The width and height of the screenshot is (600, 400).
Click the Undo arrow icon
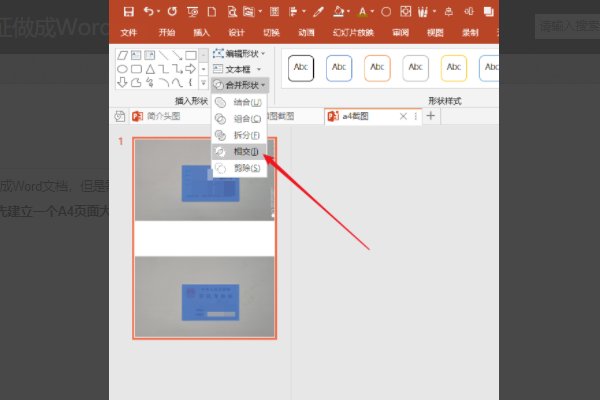point(149,11)
